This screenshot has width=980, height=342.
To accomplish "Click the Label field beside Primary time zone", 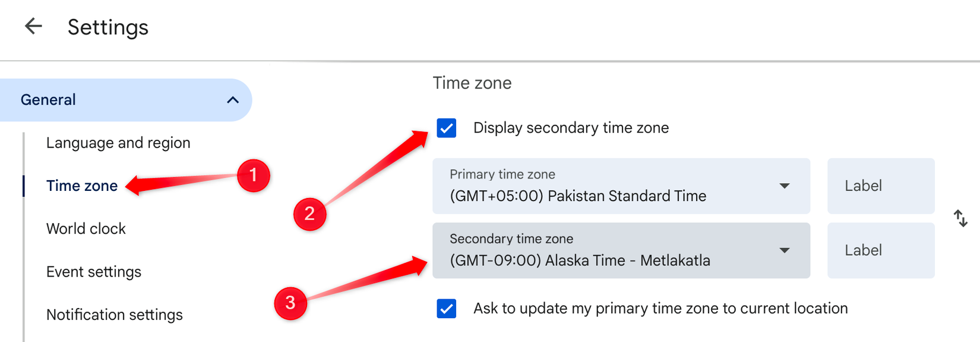I will click(880, 186).
